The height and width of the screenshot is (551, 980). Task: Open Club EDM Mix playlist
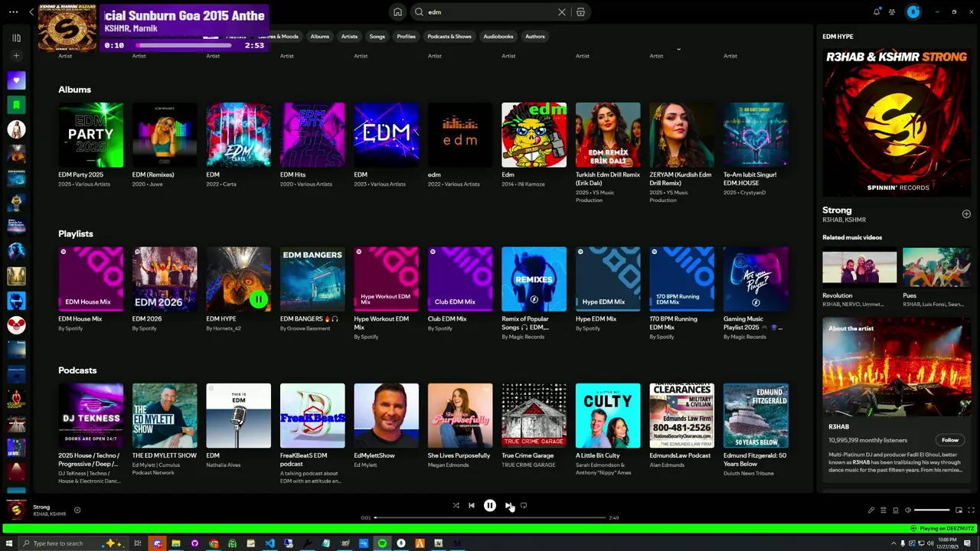click(x=460, y=289)
